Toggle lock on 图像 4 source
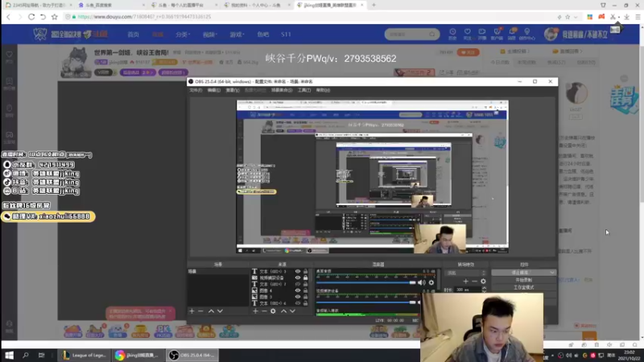644x362 pixels. click(x=306, y=290)
